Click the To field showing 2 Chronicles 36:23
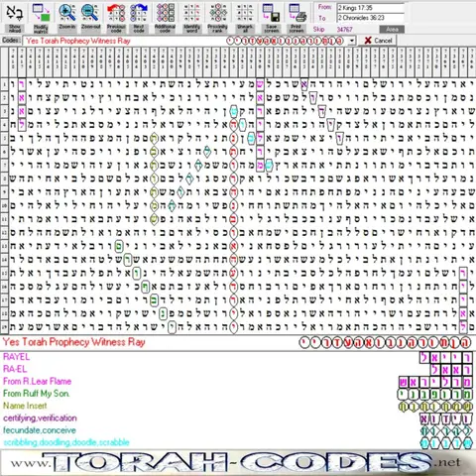Viewport: 476px width, 476px height. coord(370,18)
